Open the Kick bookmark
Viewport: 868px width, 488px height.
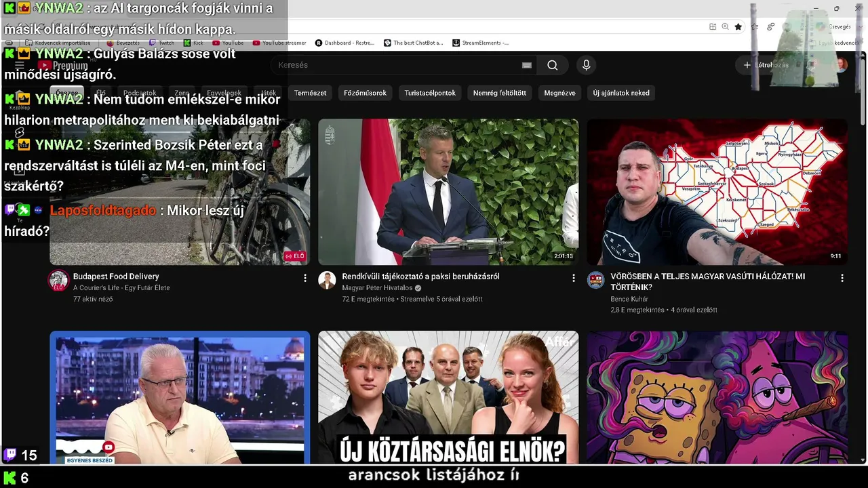(x=193, y=43)
